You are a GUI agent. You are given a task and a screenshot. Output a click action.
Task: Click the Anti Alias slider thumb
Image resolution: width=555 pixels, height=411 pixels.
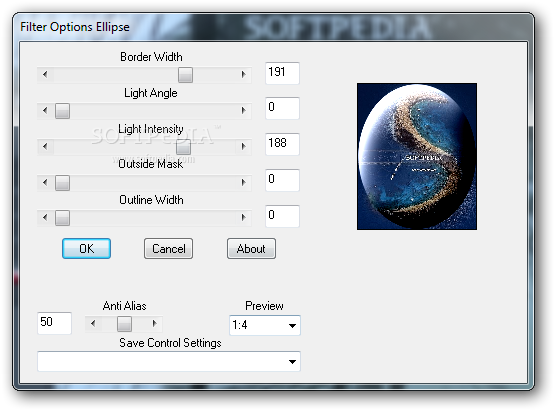[x=125, y=324]
